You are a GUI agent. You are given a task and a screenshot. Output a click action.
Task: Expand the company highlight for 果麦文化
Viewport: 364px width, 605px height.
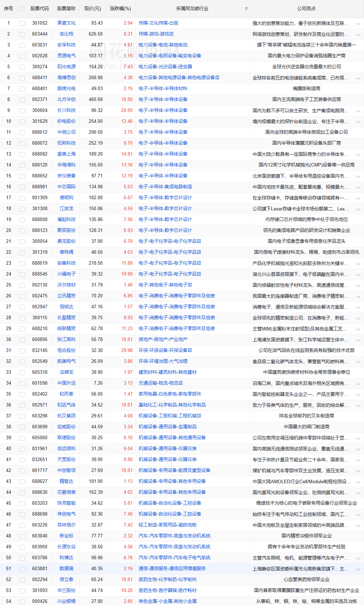358,24
